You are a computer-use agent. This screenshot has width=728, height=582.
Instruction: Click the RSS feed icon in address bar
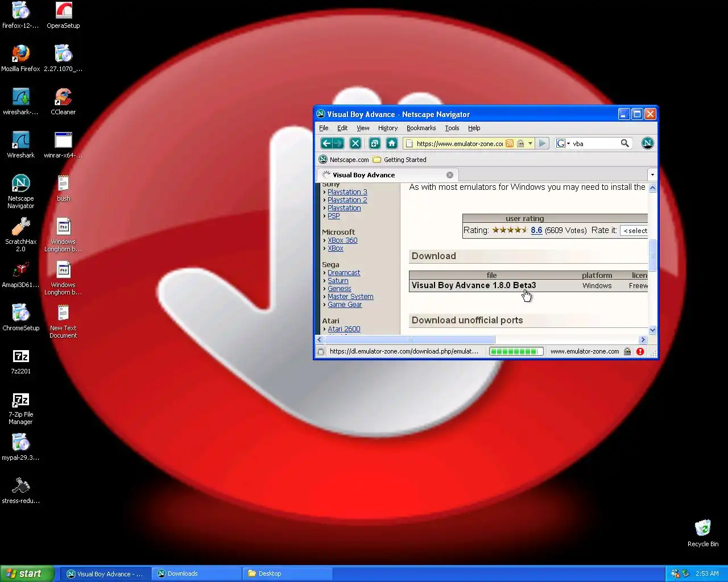(510, 143)
